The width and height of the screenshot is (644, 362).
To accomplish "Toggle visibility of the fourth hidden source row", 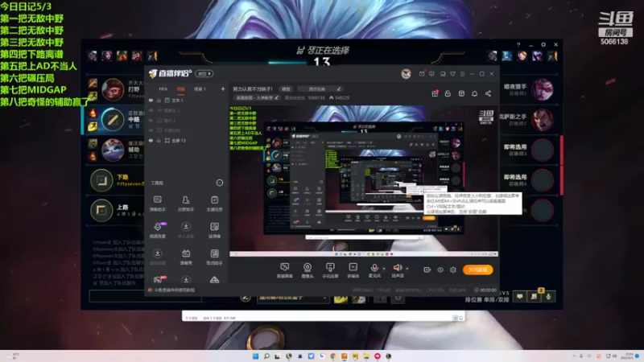I will (151, 130).
